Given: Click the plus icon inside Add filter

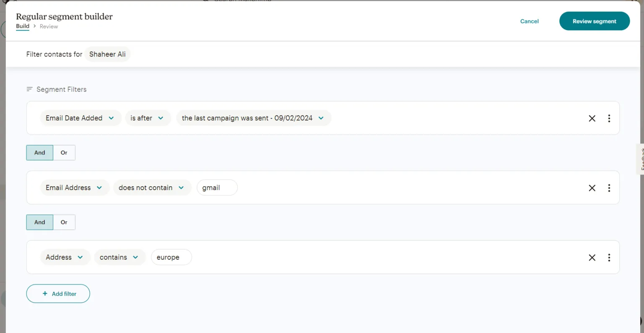Looking at the screenshot, I should (44, 294).
